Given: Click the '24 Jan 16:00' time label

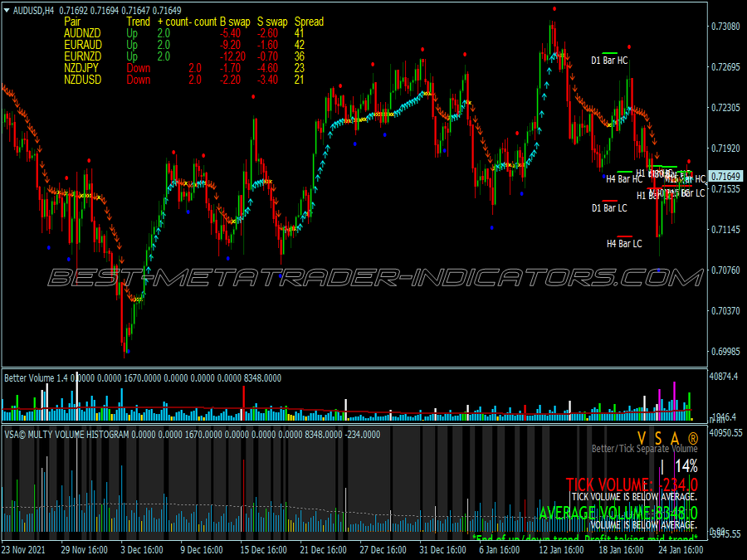Looking at the screenshot, I should click(x=681, y=549).
